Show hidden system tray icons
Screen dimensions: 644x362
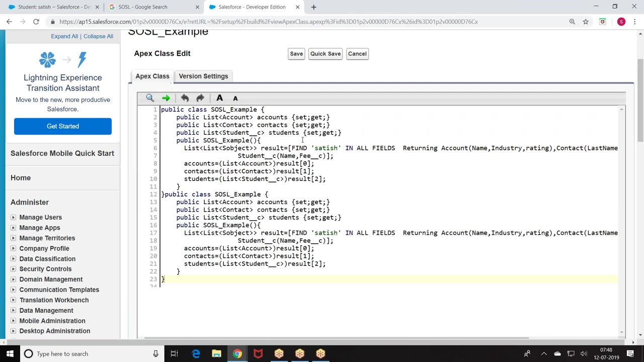click(x=544, y=353)
